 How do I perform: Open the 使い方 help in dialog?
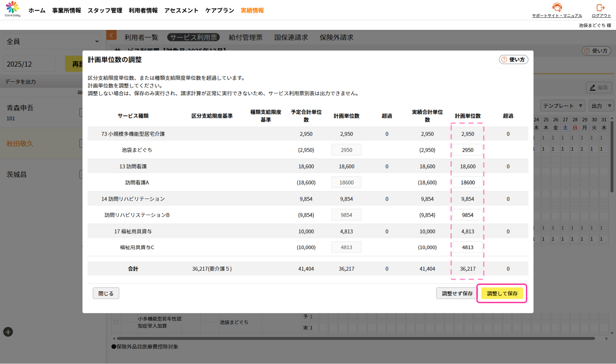click(x=513, y=60)
